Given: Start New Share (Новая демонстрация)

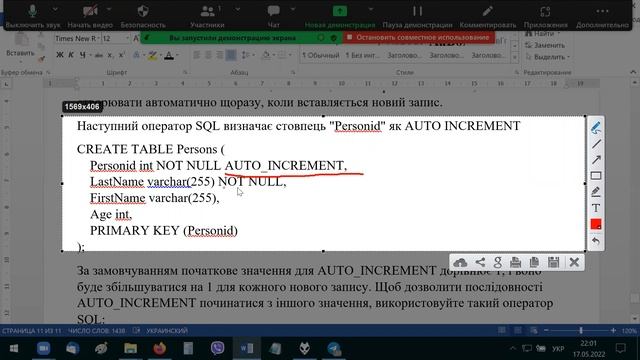Looking at the screenshot, I should tap(340, 16).
